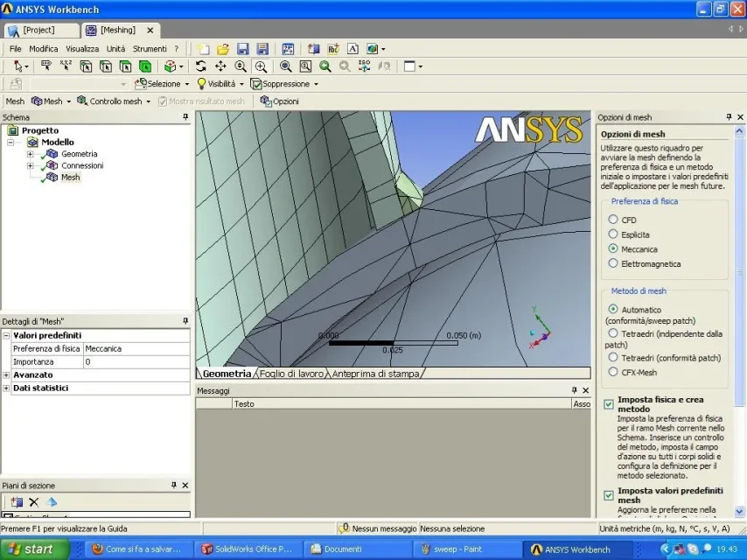Select the CFX-Mesh method
This screenshot has height=560, width=747.
613,372
